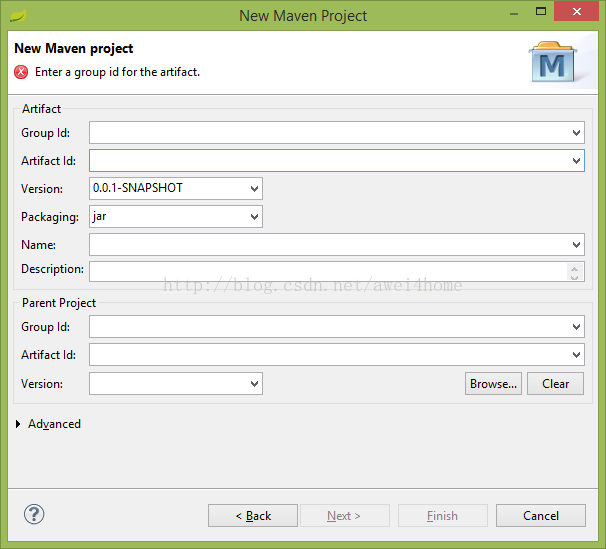Screen dimensions: 606x549
Task: Click the Spring leaf window icon
Action: [x=18, y=16]
